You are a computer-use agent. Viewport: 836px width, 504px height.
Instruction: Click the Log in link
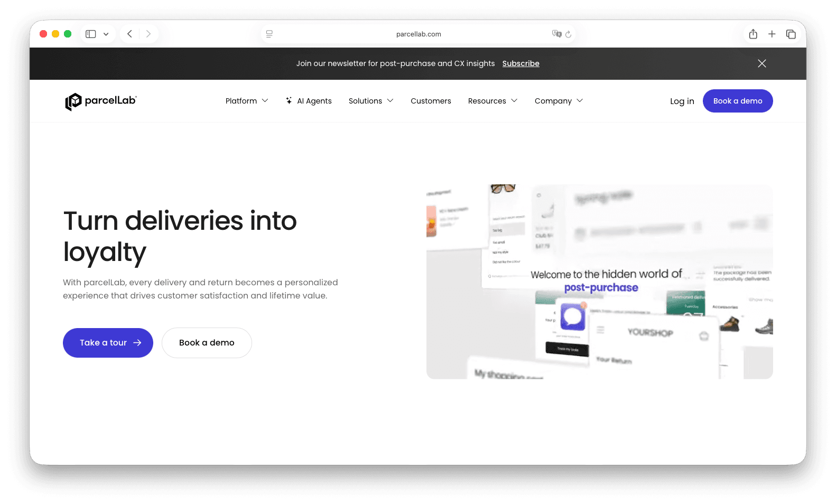pos(682,101)
